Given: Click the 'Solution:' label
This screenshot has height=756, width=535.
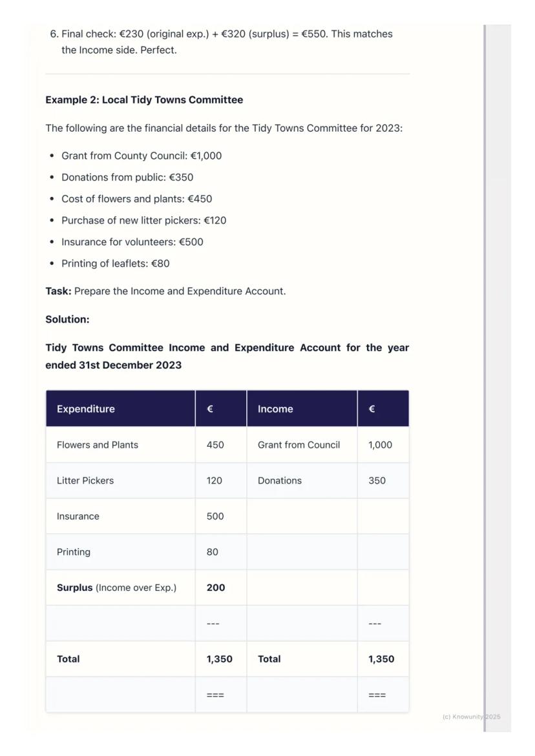Looking at the screenshot, I should click(x=67, y=320).
